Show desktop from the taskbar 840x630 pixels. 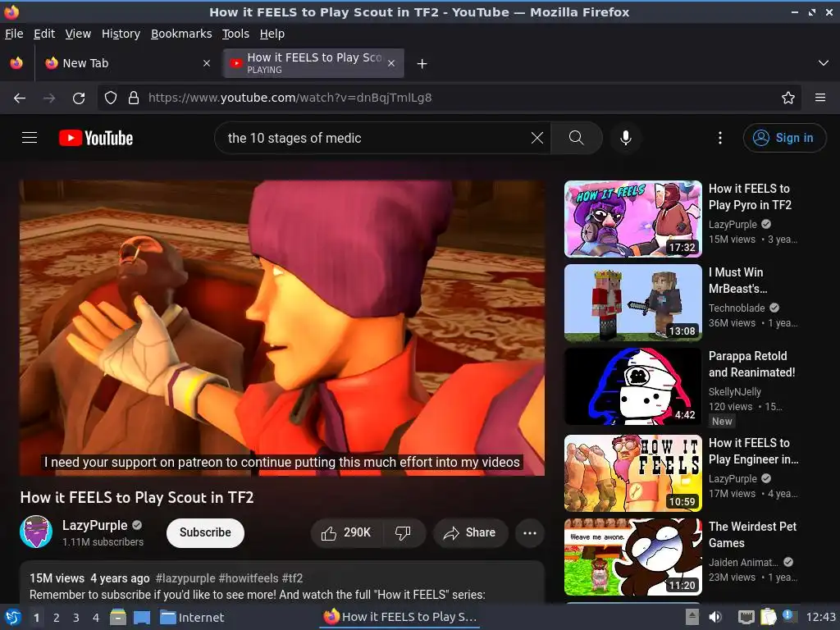click(142, 617)
